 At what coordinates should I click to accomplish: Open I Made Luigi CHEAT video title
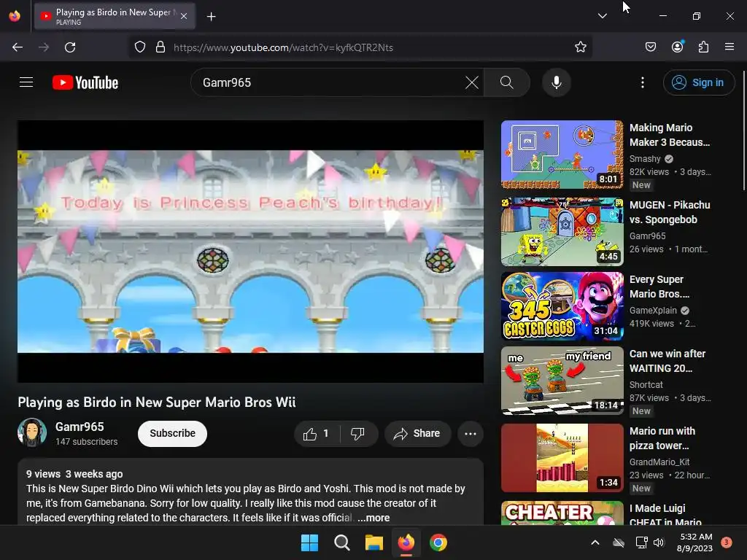(665, 515)
